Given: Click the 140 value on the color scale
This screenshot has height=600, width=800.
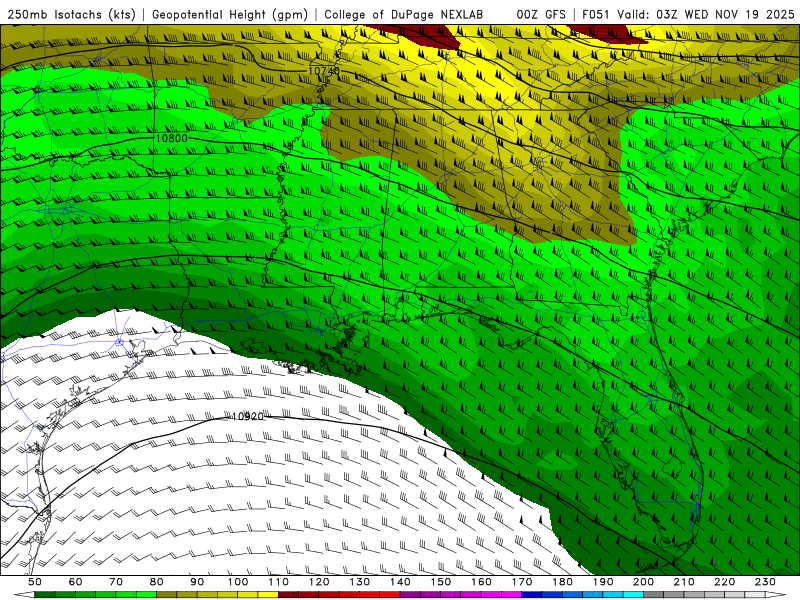Looking at the screenshot, I should [x=400, y=582].
